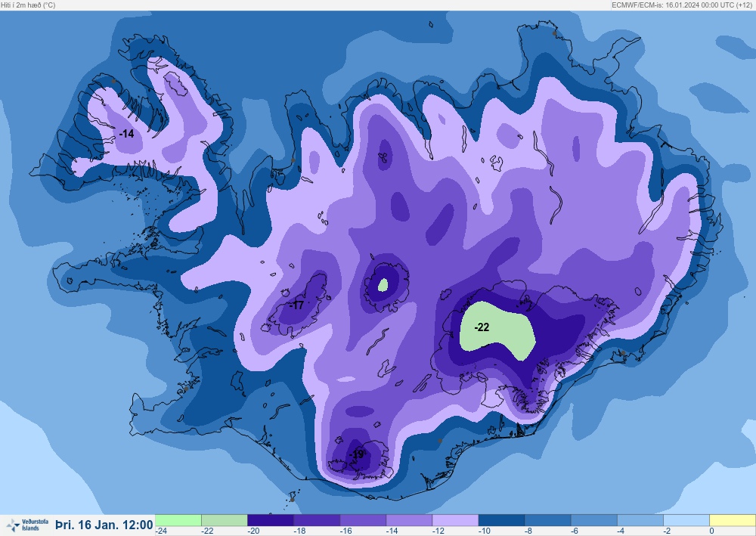756x536 pixels.
Task: Click the small green spot on Hofsjökull glacier
Action: [x=383, y=285]
